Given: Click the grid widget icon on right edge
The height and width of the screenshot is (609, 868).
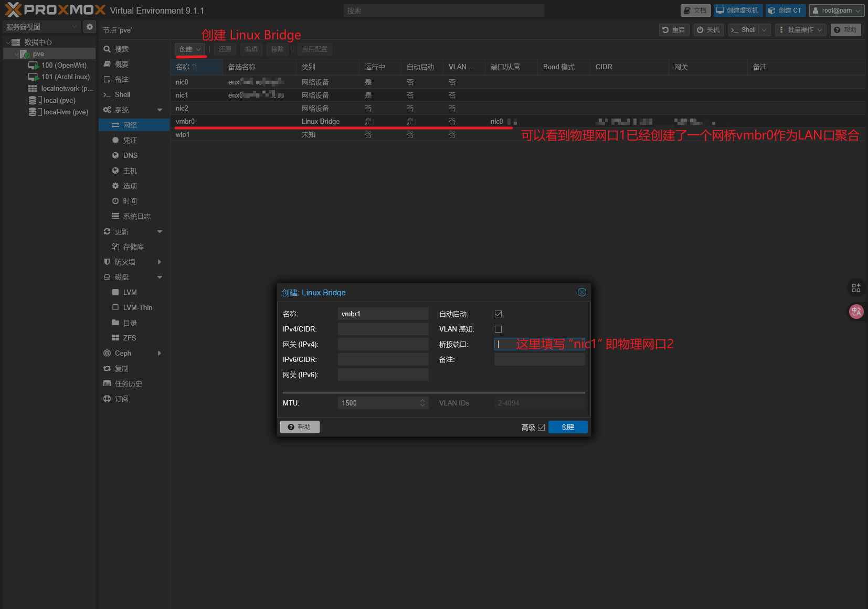Looking at the screenshot, I should pyautogui.click(x=856, y=287).
